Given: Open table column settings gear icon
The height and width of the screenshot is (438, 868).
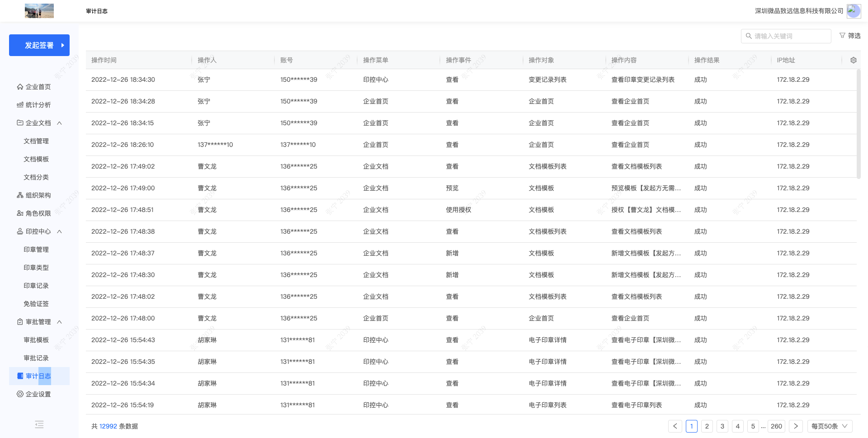Looking at the screenshot, I should (x=854, y=60).
